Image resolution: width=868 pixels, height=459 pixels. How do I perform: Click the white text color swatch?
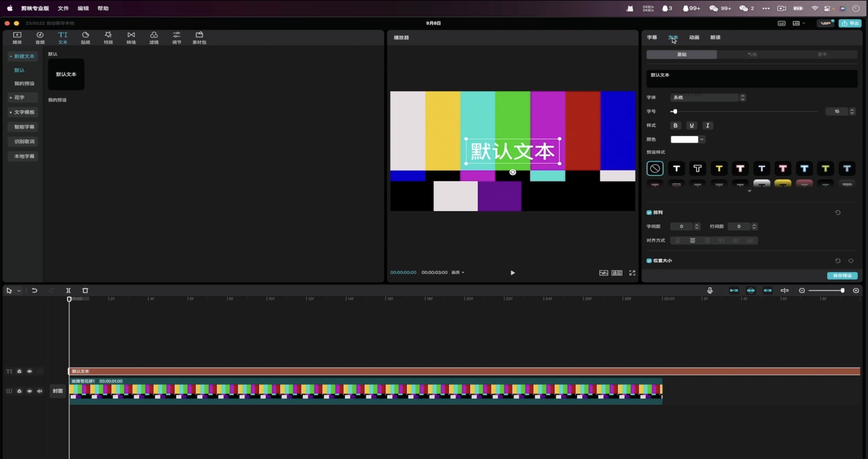point(684,140)
